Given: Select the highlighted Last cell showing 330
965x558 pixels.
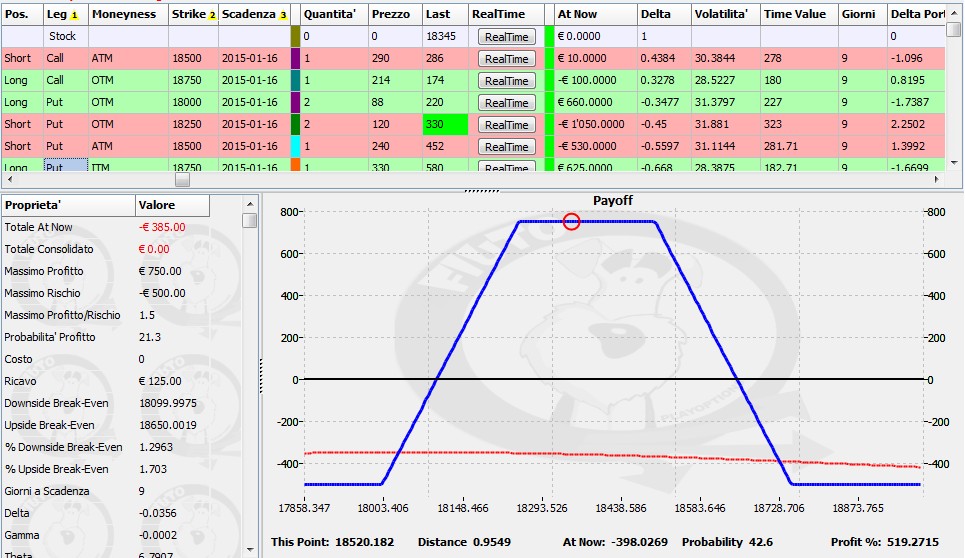Looking at the screenshot, I should (x=446, y=124).
